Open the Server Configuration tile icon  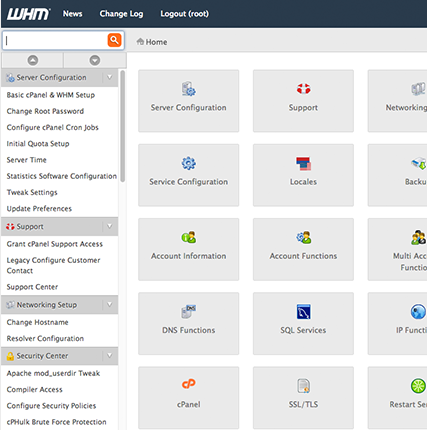click(189, 89)
